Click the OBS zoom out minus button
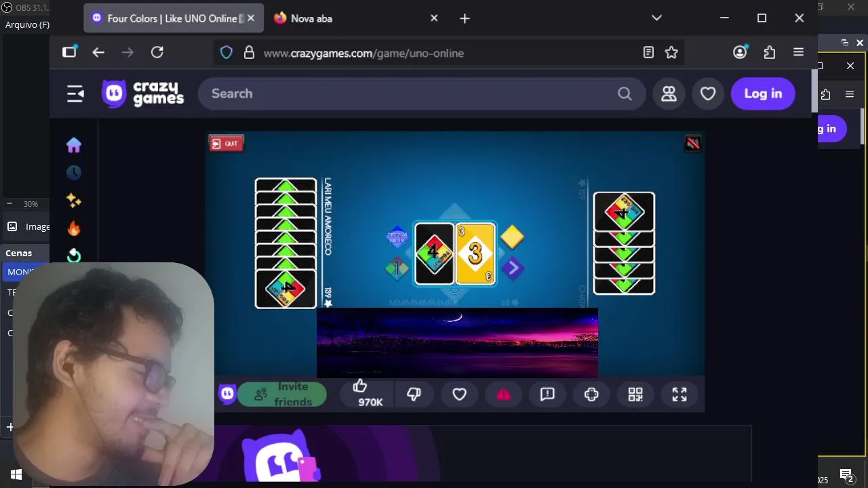868x488 pixels. click(x=9, y=204)
